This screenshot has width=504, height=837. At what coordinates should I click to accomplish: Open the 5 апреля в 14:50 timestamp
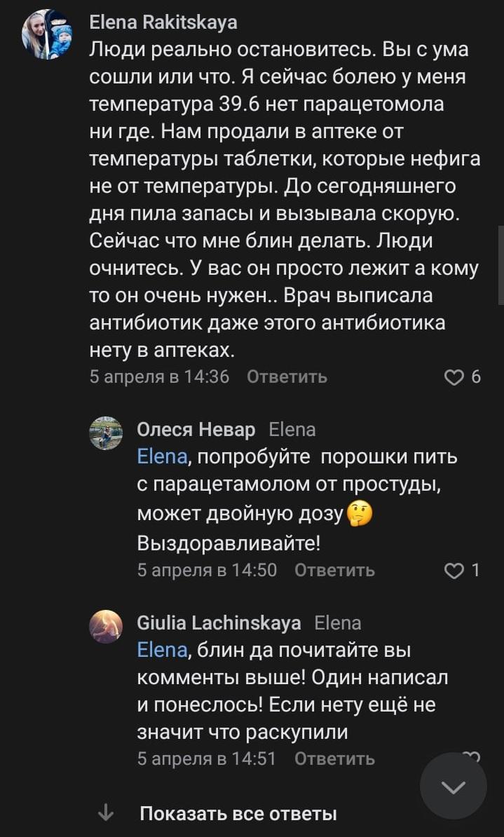[x=207, y=571]
